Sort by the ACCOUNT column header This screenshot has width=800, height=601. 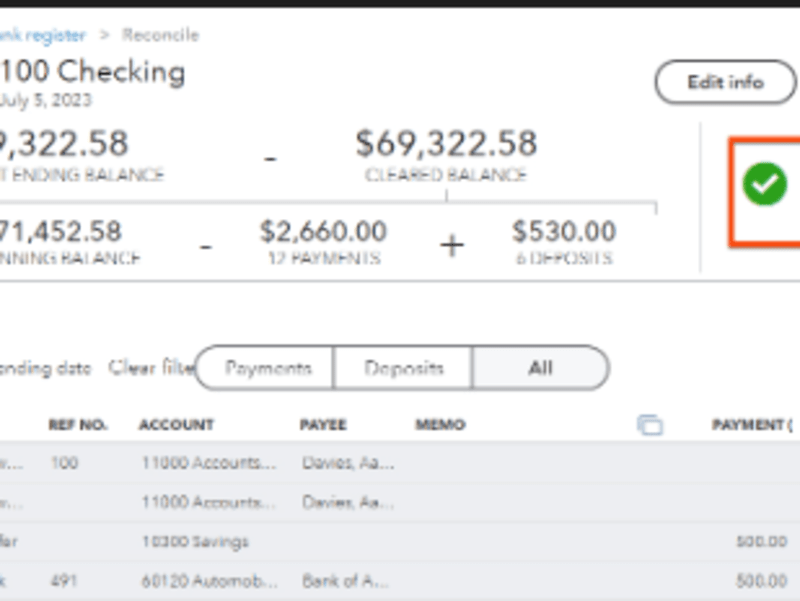point(177,424)
